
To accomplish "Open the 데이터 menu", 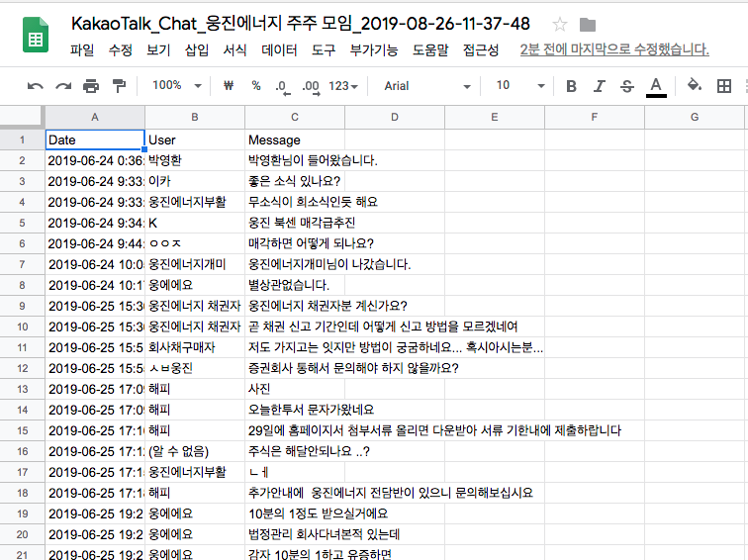I will pos(279,49).
